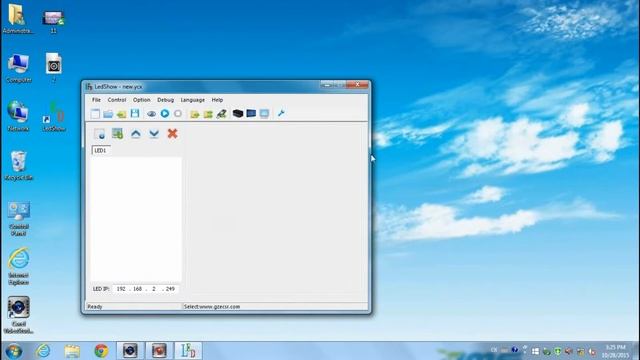The image size is (640, 360).
Task: Click the first LED IP field showing 192
Action: click(x=121, y=289)
